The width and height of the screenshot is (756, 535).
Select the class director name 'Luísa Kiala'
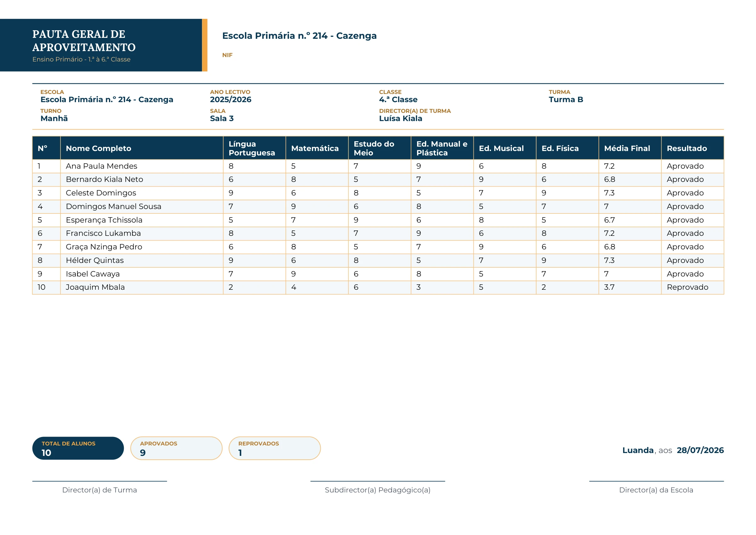point(400,118)
